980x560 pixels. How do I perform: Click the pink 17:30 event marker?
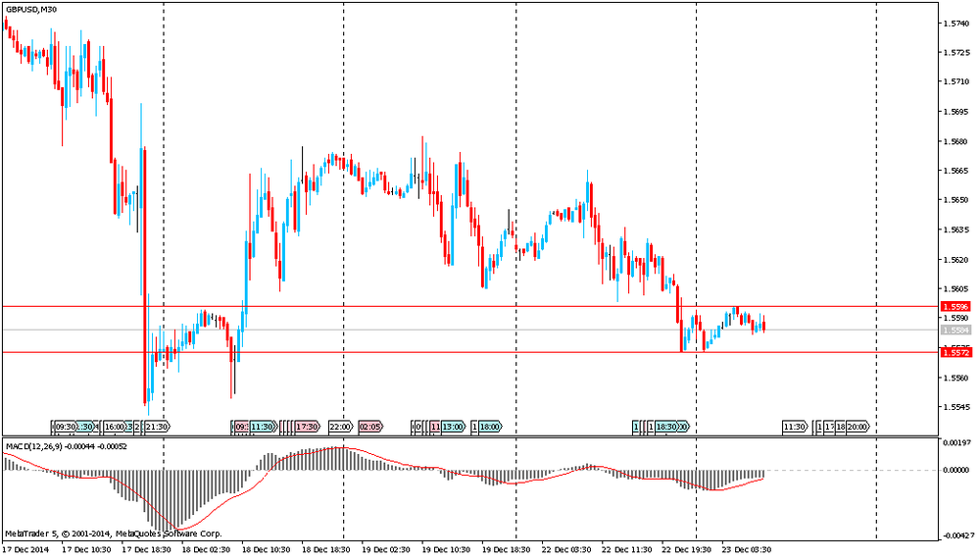pos(308,427)
